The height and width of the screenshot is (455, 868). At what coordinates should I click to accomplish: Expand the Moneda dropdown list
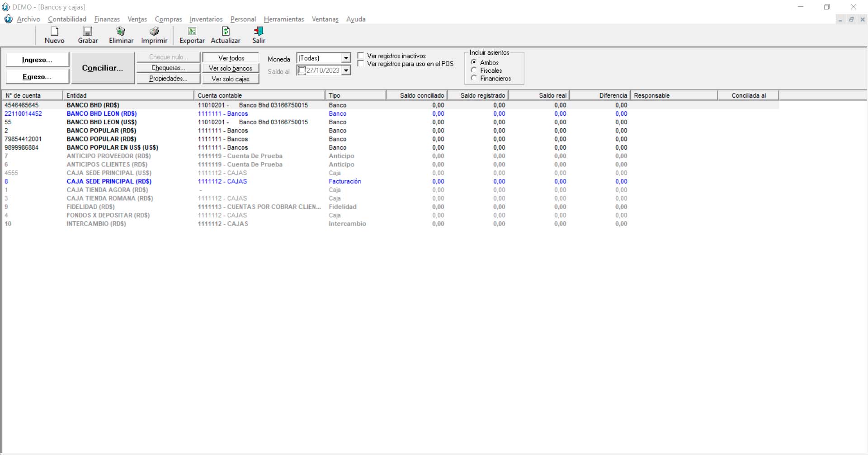point(346,58)
